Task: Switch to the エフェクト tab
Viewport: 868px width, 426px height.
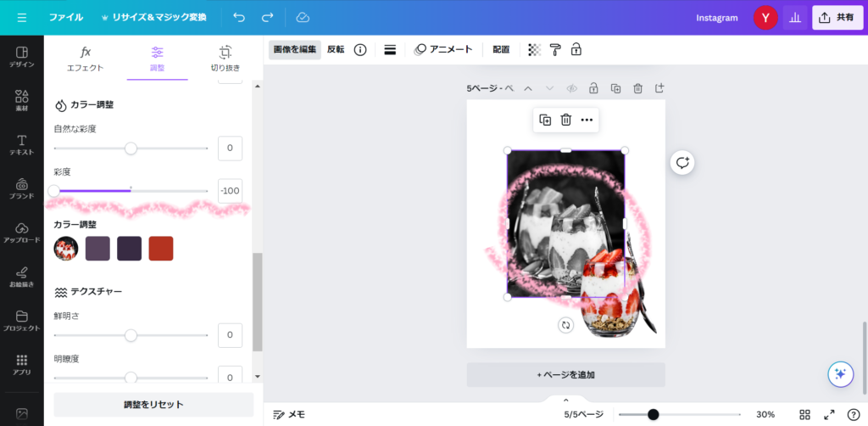Action: tap(86, 59)
